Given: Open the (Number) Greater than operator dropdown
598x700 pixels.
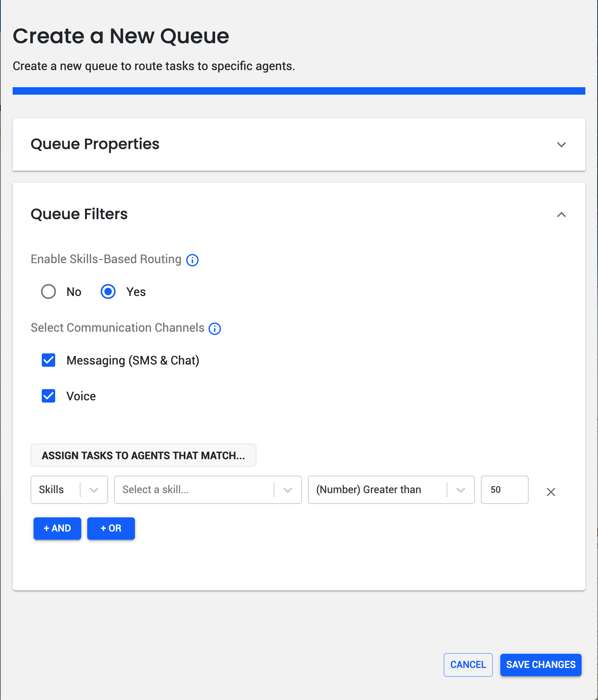Looking at the screenshot, I should [391, 490].
